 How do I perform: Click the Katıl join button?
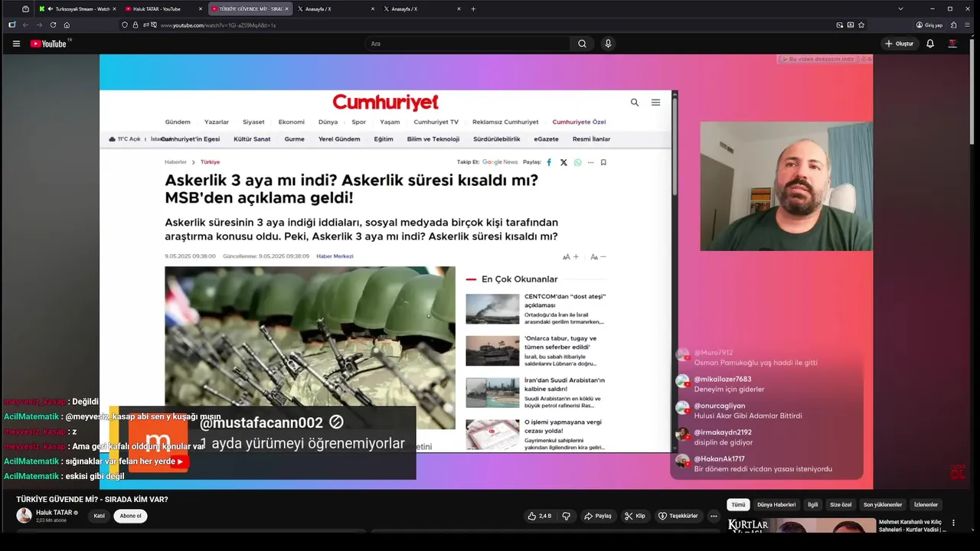99,516
